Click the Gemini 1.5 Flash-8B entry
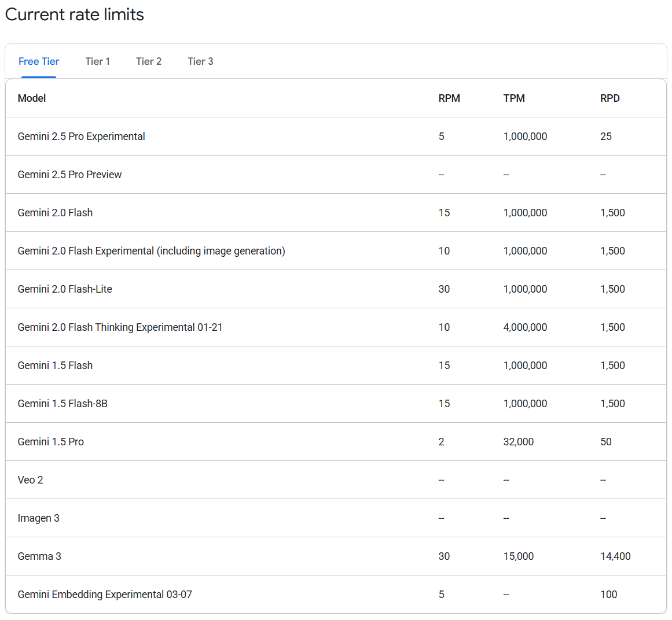Image resolution: width=672 pixels, height=620 pixels. click(x=64, y=404)
